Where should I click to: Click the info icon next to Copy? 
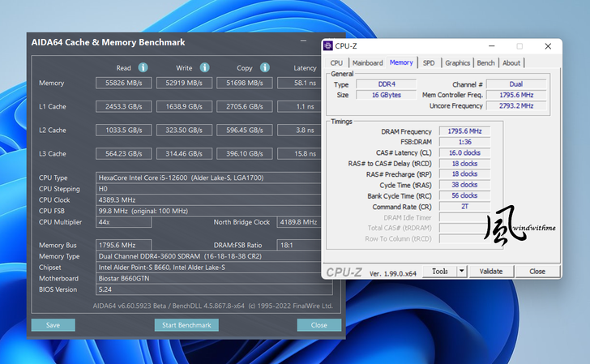[x=264, y=68]
